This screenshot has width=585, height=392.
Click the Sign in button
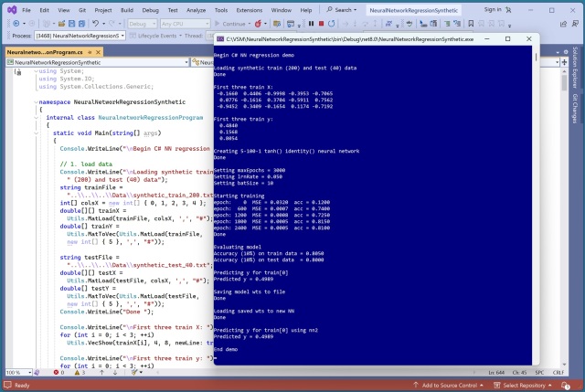pos(497,10)
